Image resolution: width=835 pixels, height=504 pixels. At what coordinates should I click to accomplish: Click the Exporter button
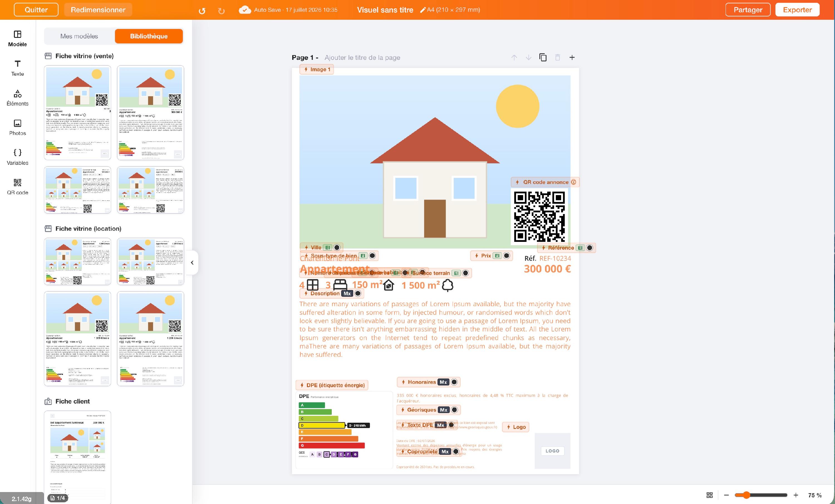pos(797,10)
